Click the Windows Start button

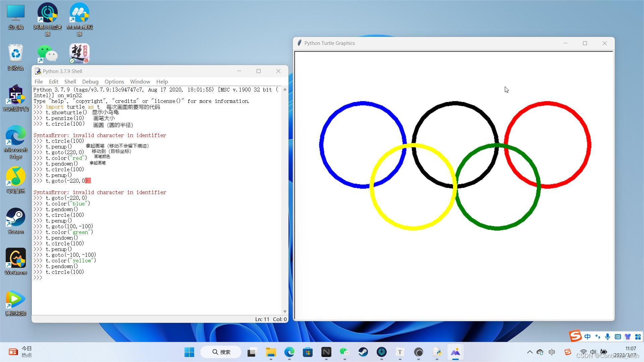coord(189,352)
